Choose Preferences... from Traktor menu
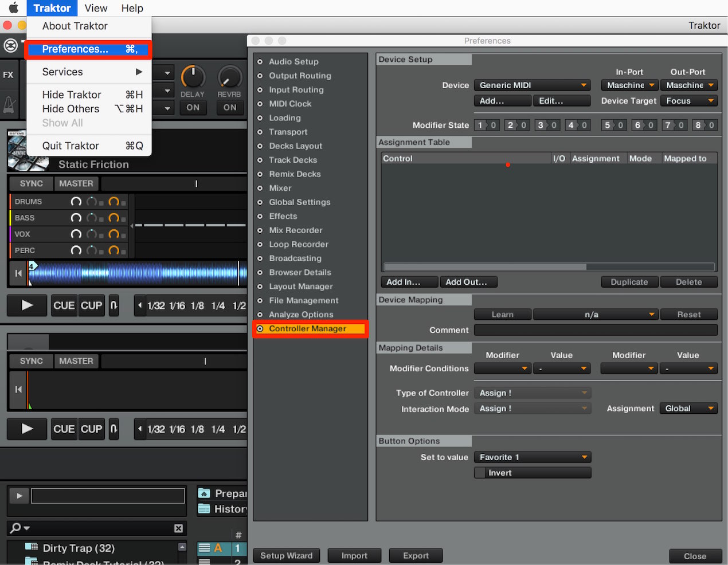 point(89,49)
